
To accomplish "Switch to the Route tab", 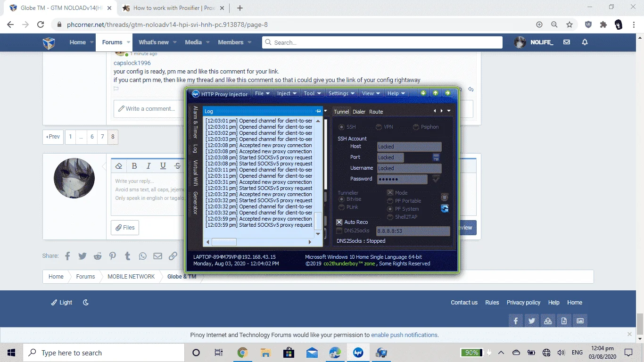I will click(x=376, y=112).
